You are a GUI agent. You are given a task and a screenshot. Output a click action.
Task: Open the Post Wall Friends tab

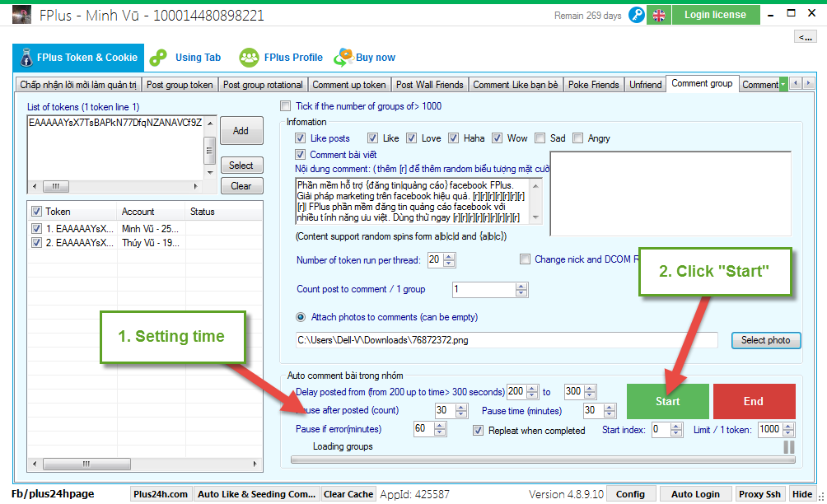tap(429, 85)
